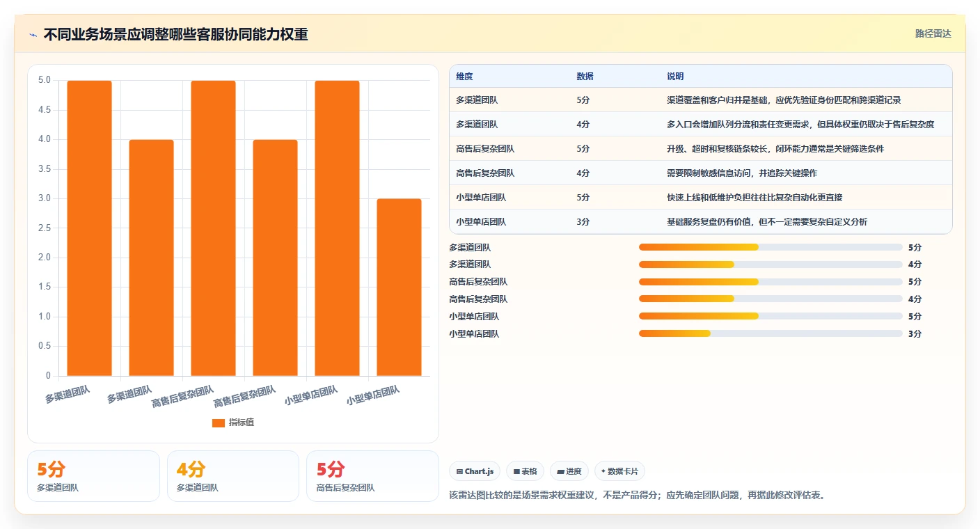
Task: Select the 数据卡片 tag chip
Action: point(619,471)
